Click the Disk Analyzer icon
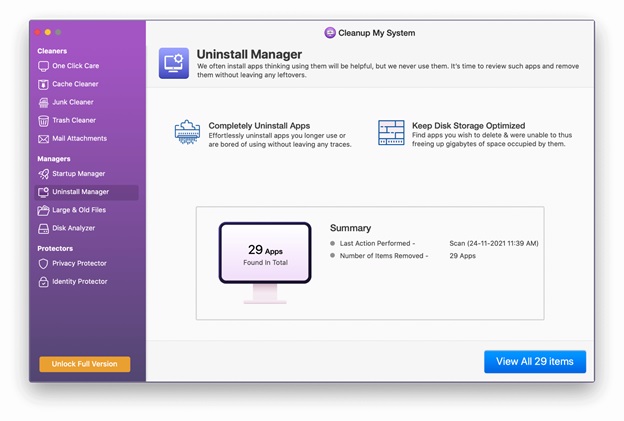 [43, 228]
